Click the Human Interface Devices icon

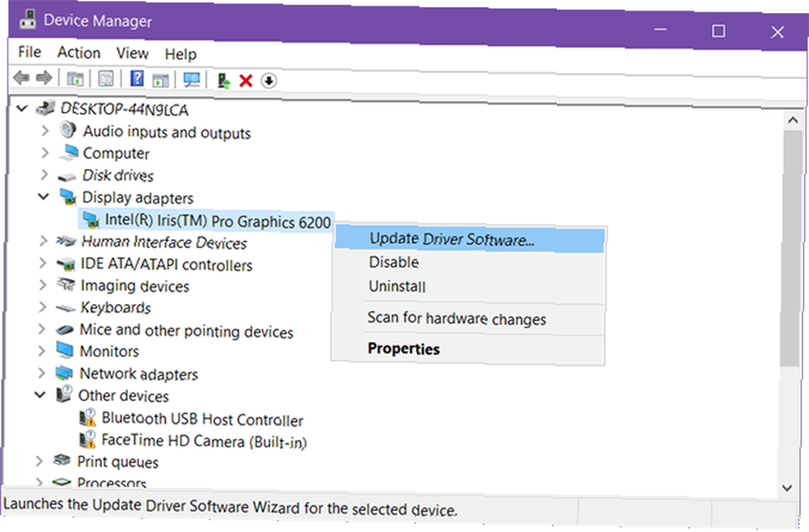66,241
